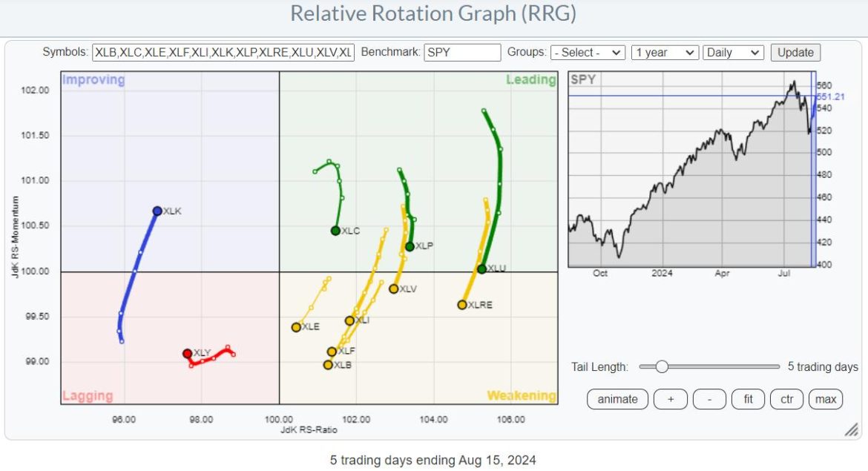Center the graph using the ctr button

786,399
